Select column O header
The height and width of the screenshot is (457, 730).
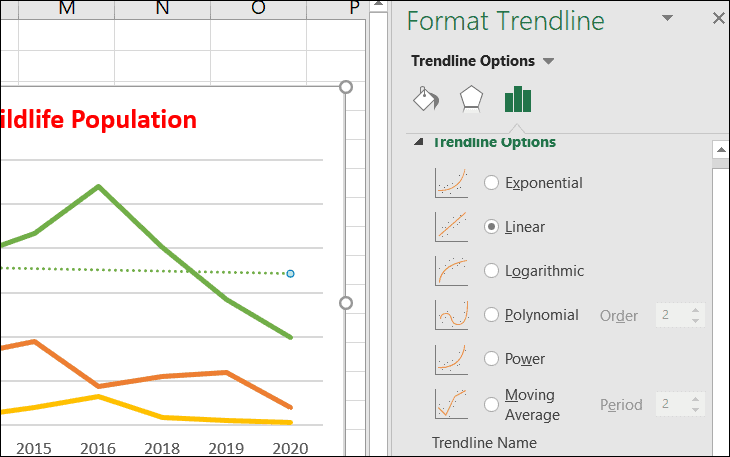tap(258, 9)
